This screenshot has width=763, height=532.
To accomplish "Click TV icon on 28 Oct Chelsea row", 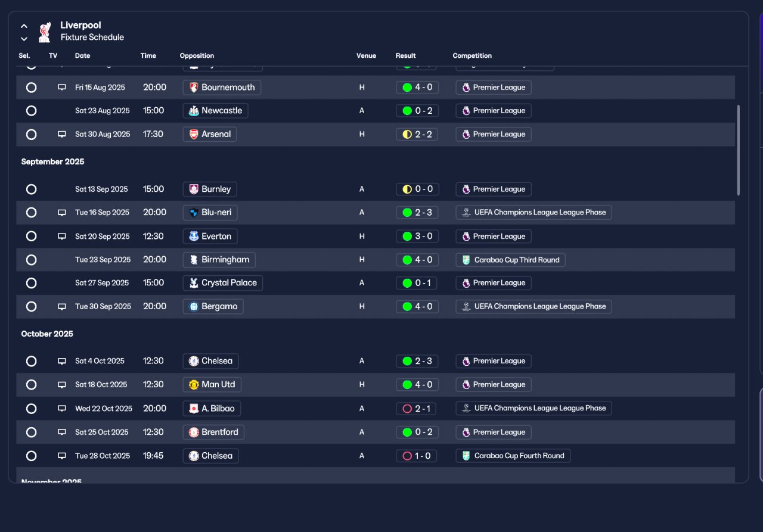I will coord(61,456).
